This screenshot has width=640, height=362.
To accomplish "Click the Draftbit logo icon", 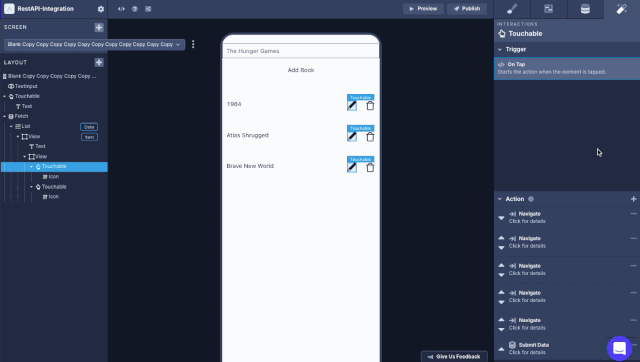I will coord(9,9).
